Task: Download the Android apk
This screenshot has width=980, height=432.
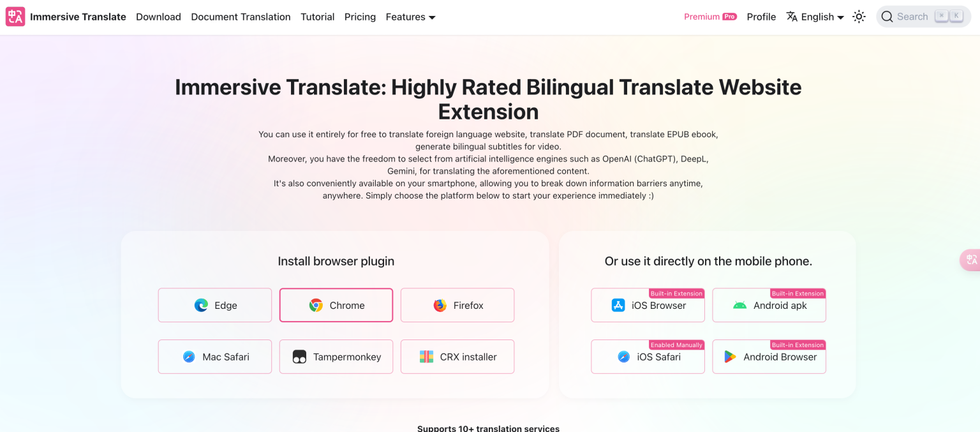Action: [769, 305]
